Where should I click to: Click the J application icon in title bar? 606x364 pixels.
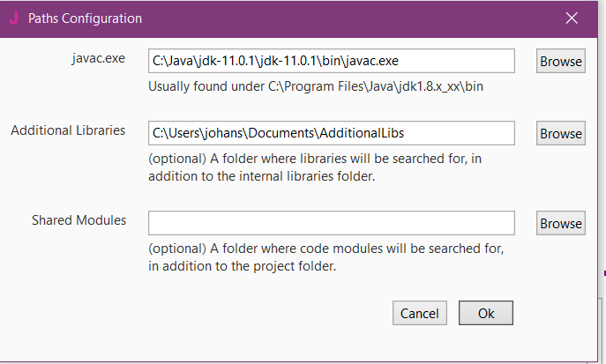pyautogui.click(x=12, y=19)
